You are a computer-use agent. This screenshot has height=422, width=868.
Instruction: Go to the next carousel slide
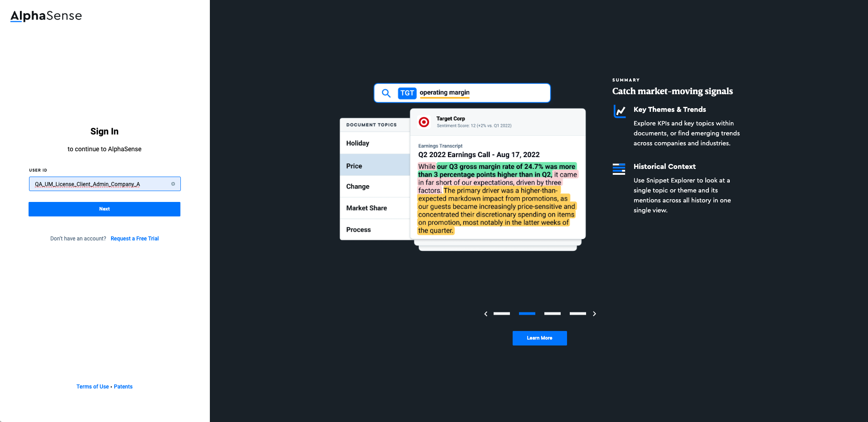point(594,314)
